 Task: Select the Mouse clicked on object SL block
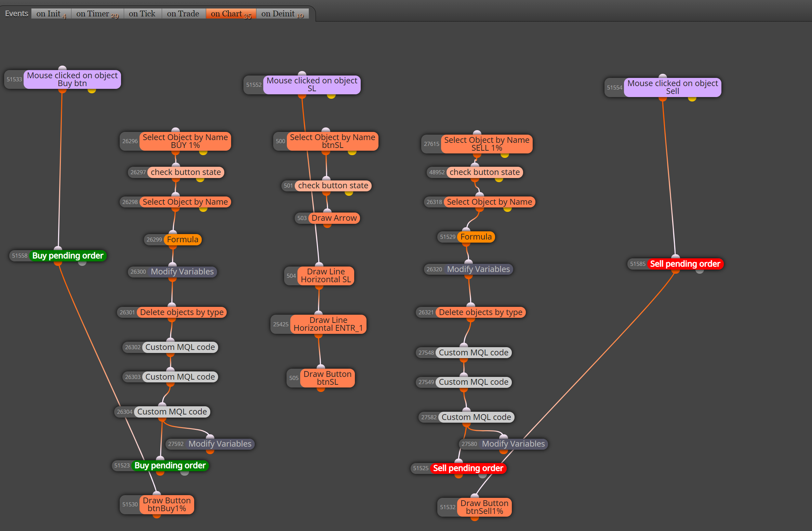click(312, 85)
